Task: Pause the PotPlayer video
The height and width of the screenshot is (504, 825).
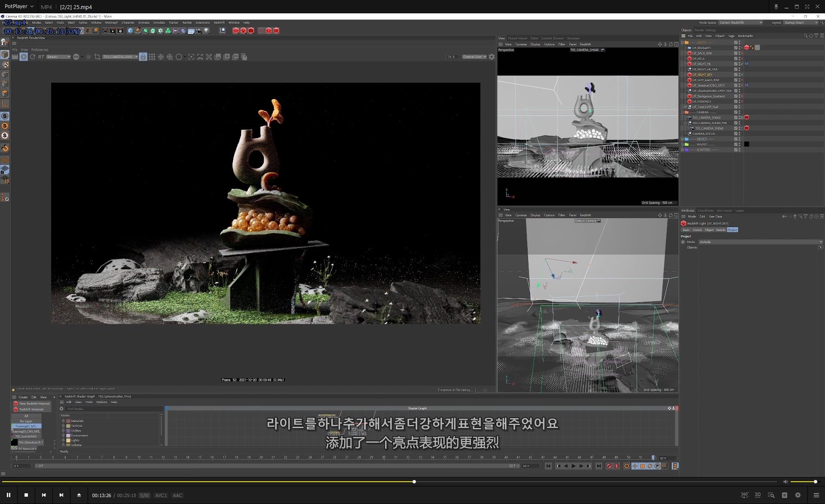Action: 9,495
